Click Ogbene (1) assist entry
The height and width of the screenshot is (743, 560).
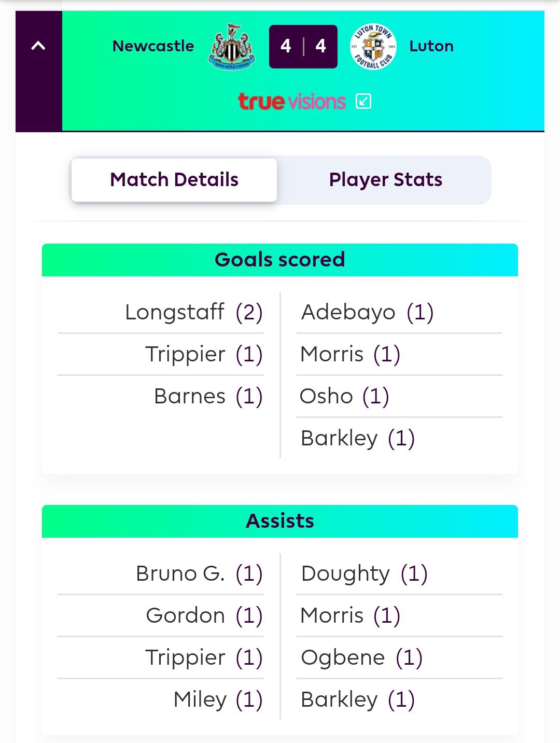click(x=361, y=657)
